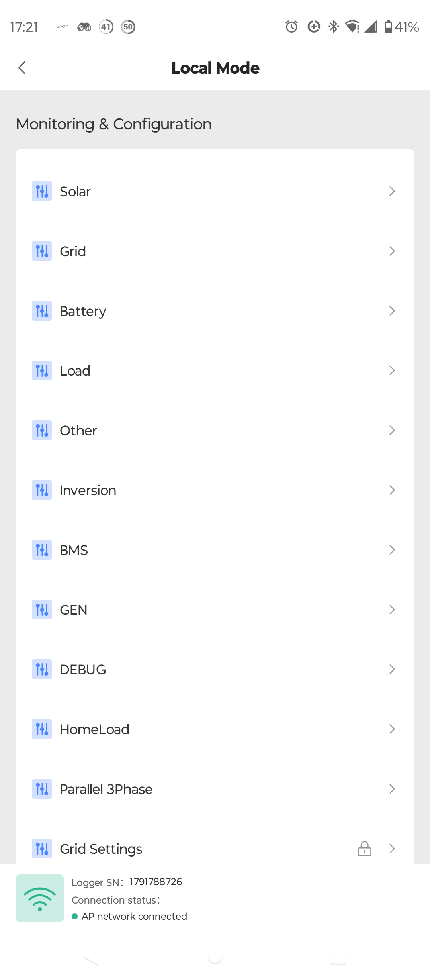This screenshot has height=980, width=430.
Task: Tap the AP network connected status
Action: click(x=134, y=916)
